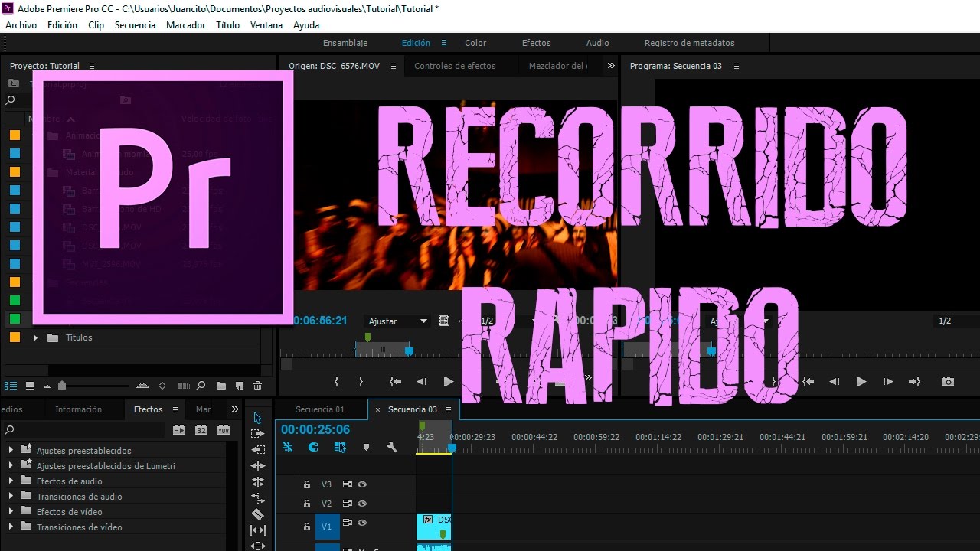Open the Secuencia menu
980x551 pixels.
point(135,25)
